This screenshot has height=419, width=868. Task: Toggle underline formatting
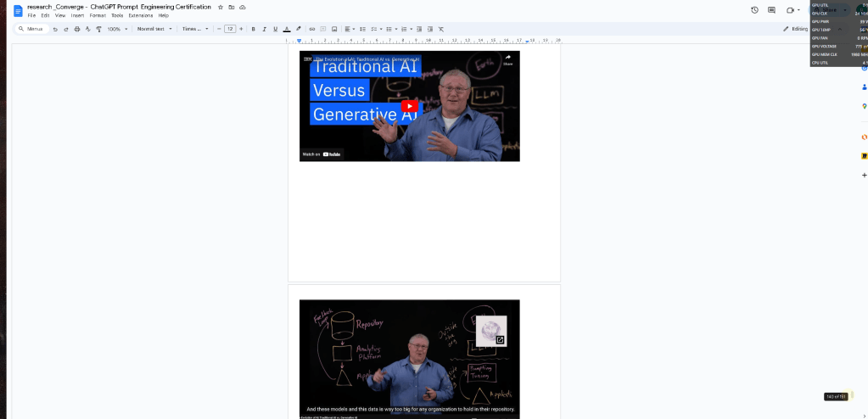[x=275, y=29]
